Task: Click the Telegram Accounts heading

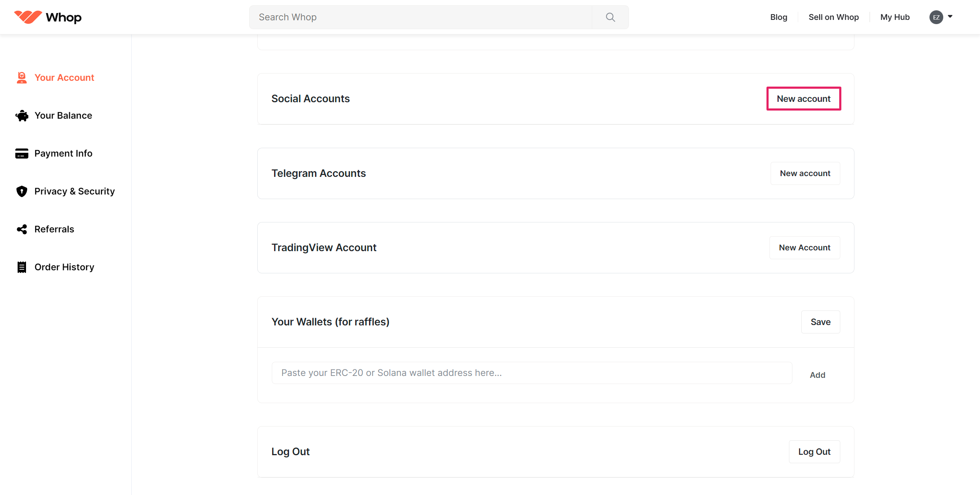Action: coord(318,173)
